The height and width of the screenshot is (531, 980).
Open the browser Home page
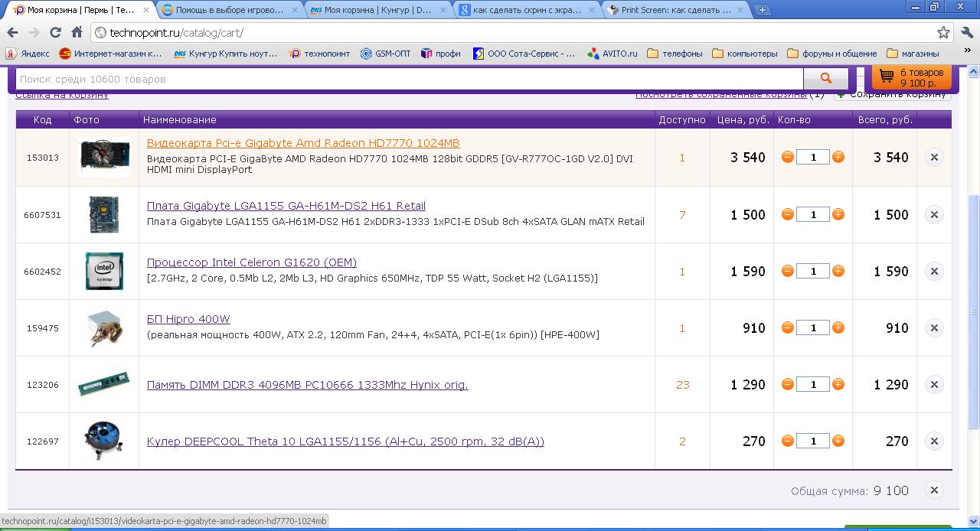[x=77, y=33]
